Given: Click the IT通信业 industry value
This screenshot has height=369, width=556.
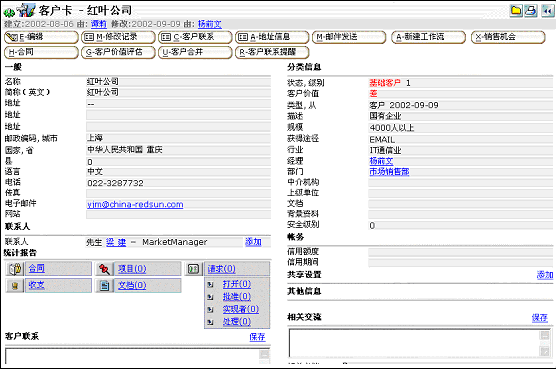Looking at the screenshot, I should tap(385, 151).
